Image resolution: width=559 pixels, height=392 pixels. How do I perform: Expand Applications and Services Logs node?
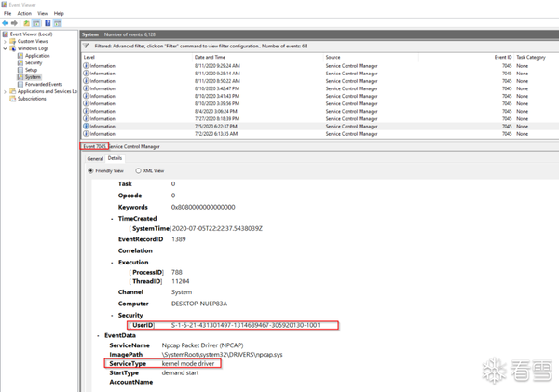pyautogui.click(x=5, y=91)
